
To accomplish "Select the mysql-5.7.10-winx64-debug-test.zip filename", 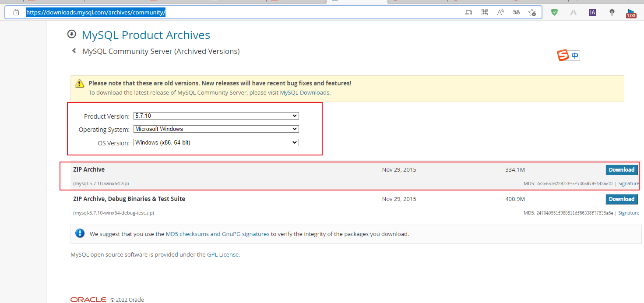I will [x=114, y=213].
